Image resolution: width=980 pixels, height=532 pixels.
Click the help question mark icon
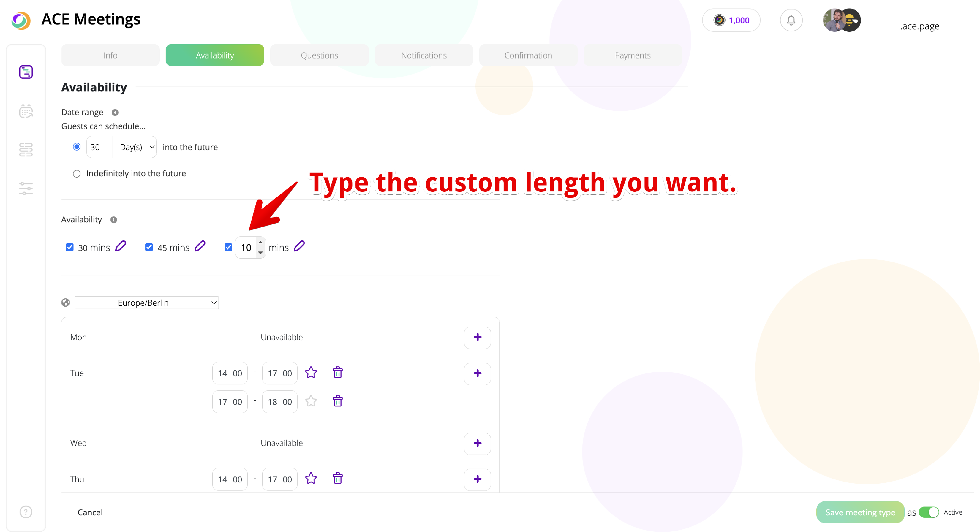point(26,512)
